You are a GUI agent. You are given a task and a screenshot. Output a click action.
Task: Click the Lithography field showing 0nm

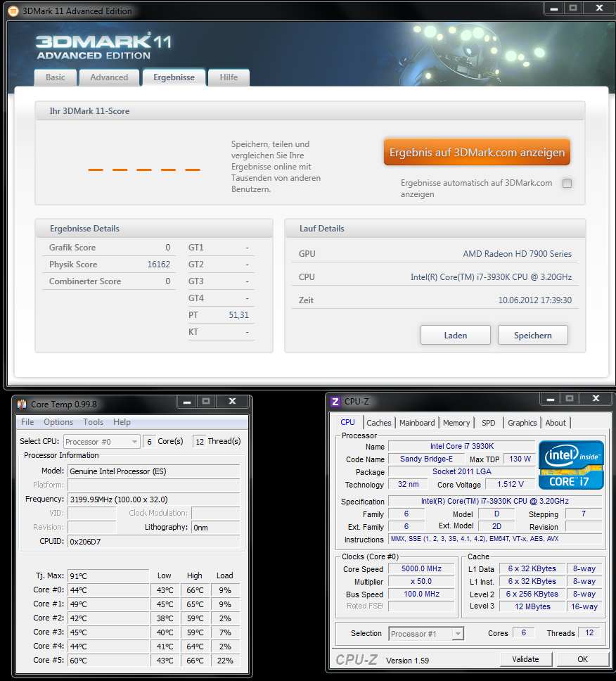pos(216,528)
